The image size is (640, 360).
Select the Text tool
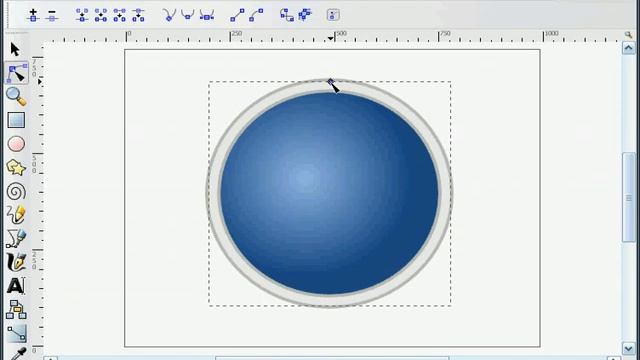click(x=16, y=286)
